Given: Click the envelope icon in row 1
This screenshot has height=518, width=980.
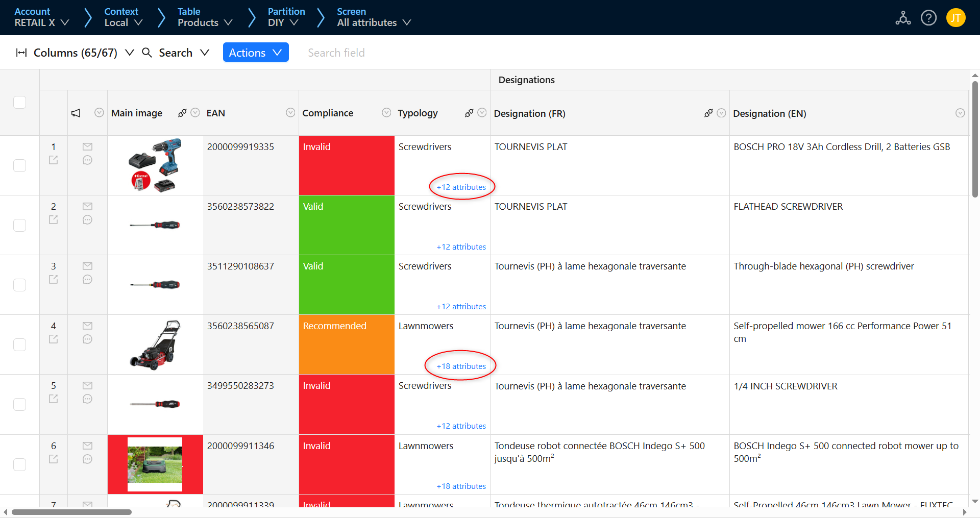Looking at the screenshot, I should pyautogui.click(x=87, y=146).
